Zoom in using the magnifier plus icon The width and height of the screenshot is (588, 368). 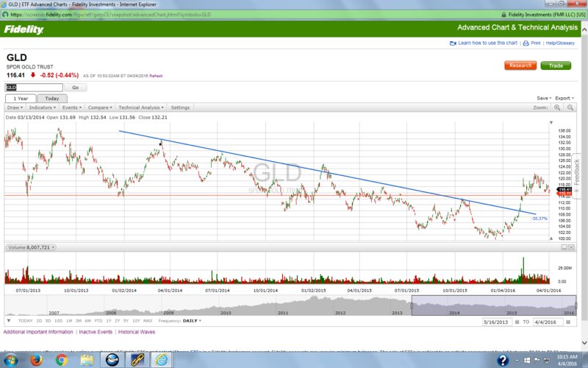coord(557,107)
